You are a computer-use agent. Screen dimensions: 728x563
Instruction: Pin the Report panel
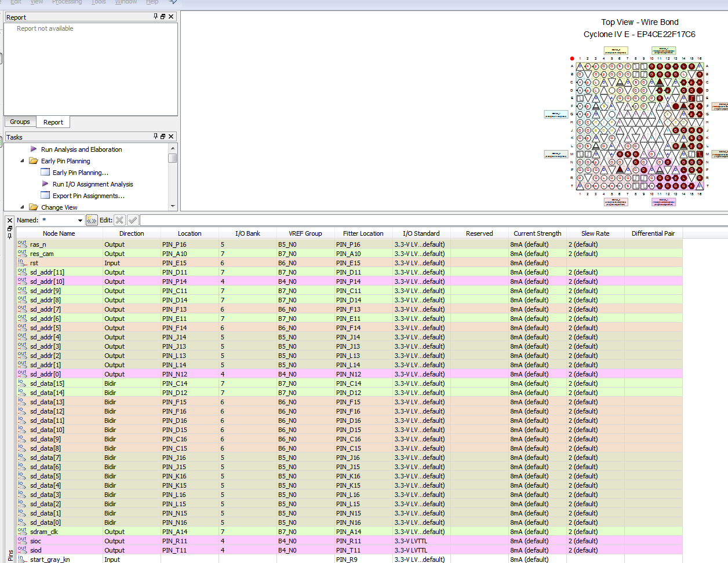pyautogui.click(x=155, y=17)
